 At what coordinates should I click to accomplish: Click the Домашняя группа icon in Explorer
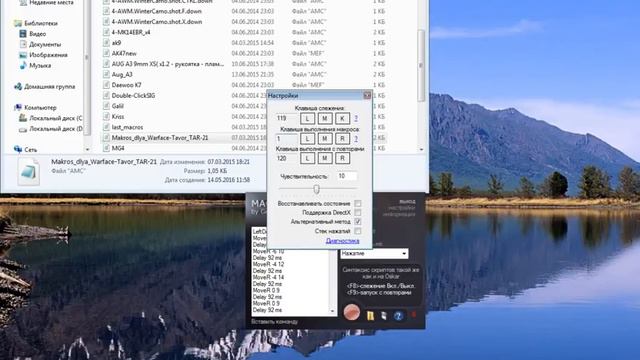(x=18, y=87)
